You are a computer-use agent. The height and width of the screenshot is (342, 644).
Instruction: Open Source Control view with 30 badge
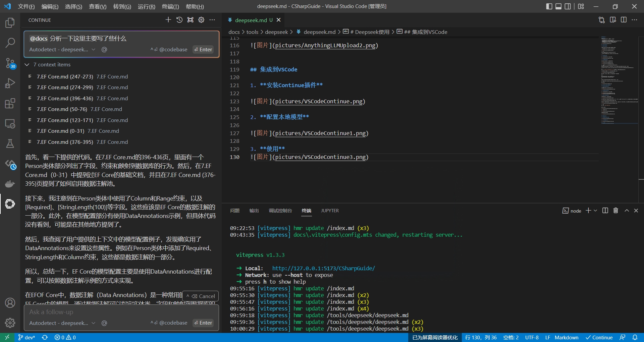point(10,63)
